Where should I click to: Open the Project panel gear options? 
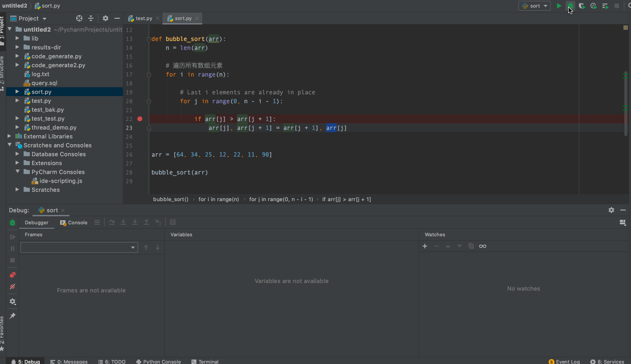coord(106,18)
